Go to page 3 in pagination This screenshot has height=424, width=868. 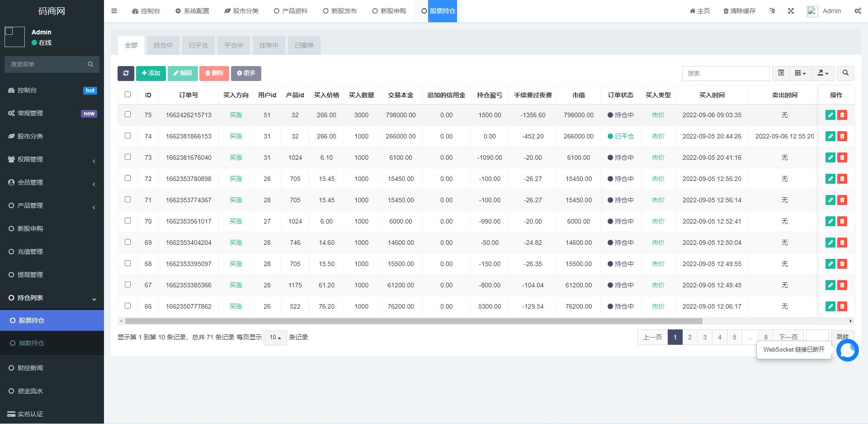[704, 337]
